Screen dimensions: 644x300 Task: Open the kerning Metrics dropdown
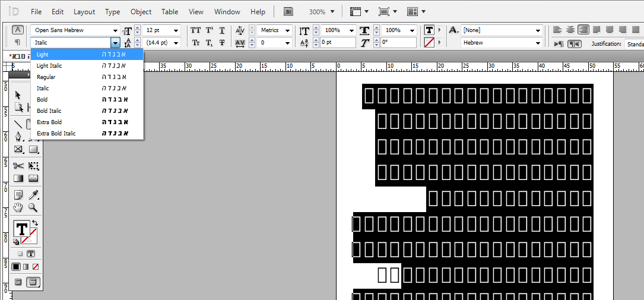pos(287,30)
